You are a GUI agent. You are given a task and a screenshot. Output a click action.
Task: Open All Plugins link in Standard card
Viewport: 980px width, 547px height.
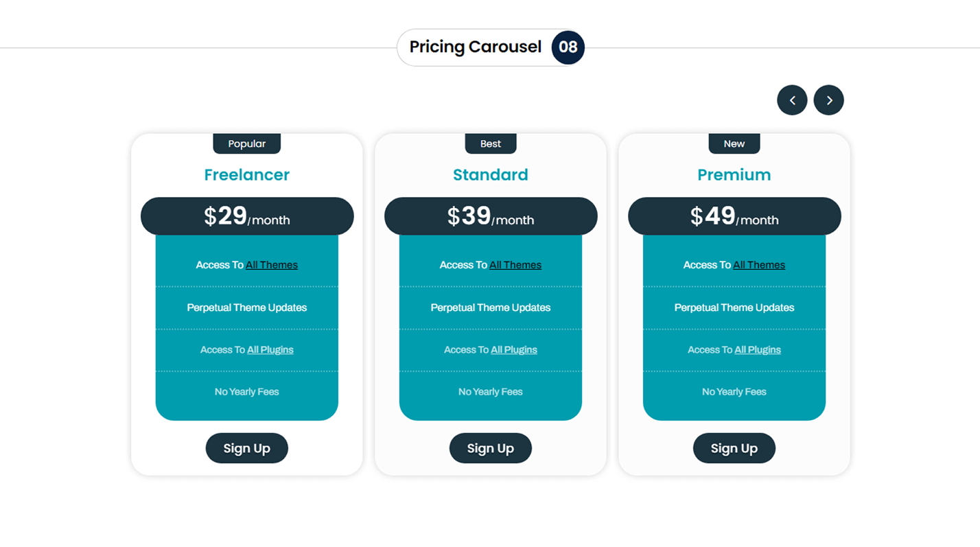[x=514, y=350]
